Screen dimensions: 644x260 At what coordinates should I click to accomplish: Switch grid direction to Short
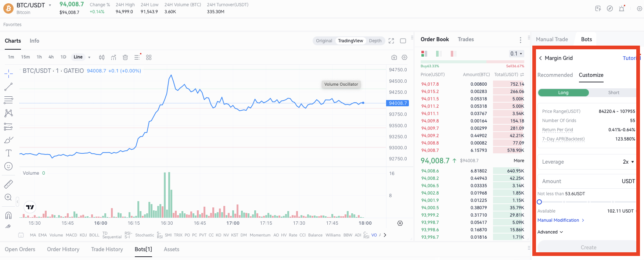pyautogui.click(x=613, y=93)
